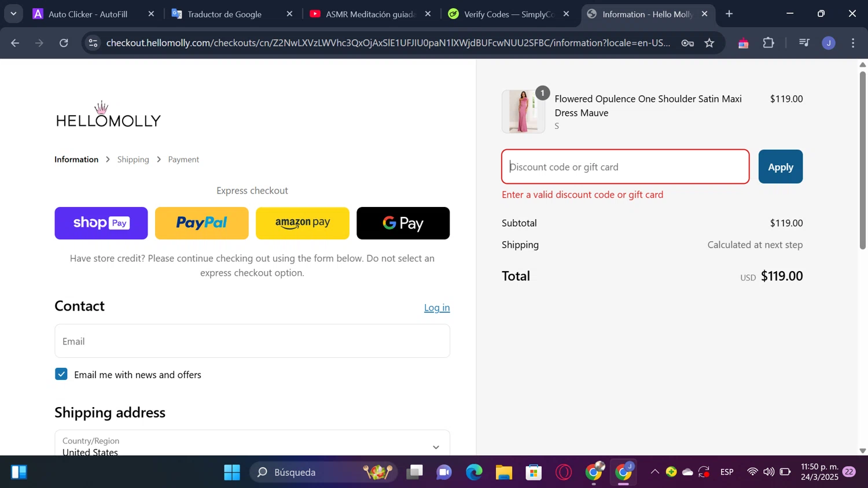Choose Google Pay express checkout
The height and width of the screenshot is (488, 868).
(x=403, y=223)
